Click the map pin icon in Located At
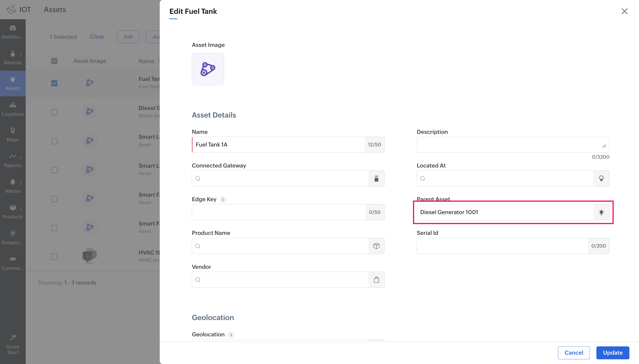Image resolution: width=639 pixels, height=364 pixels. [x=601, y=178]
